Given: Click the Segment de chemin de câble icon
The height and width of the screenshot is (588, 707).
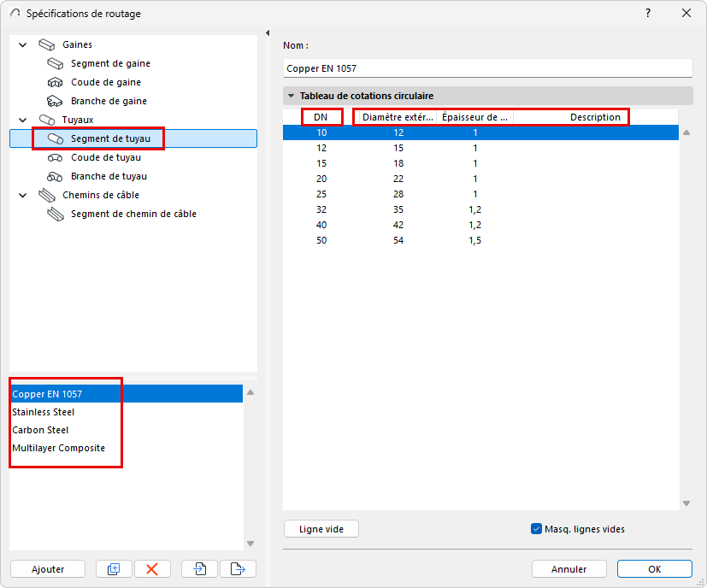Looking at the screenshot, I should pyautogui.click(x=55, y=215).
